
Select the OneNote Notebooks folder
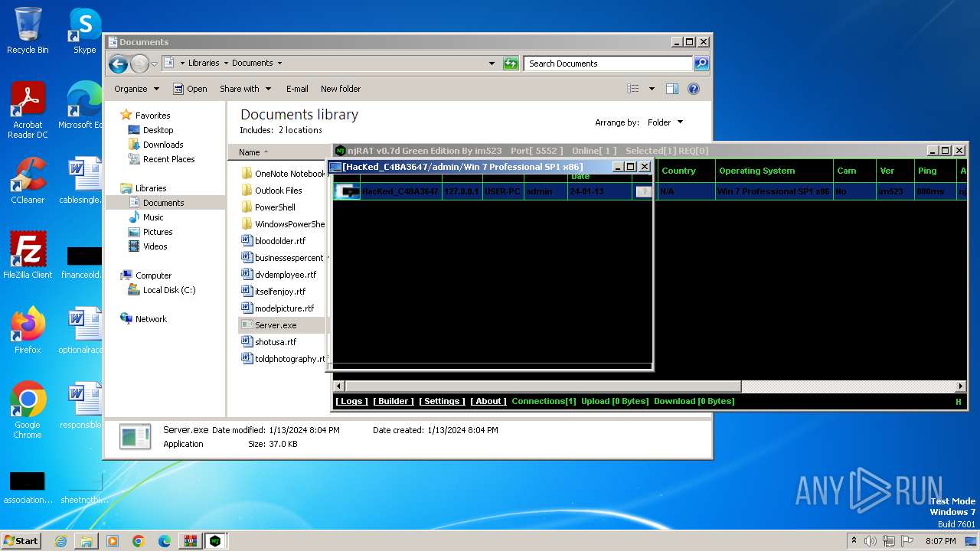[x=283, y=174]
